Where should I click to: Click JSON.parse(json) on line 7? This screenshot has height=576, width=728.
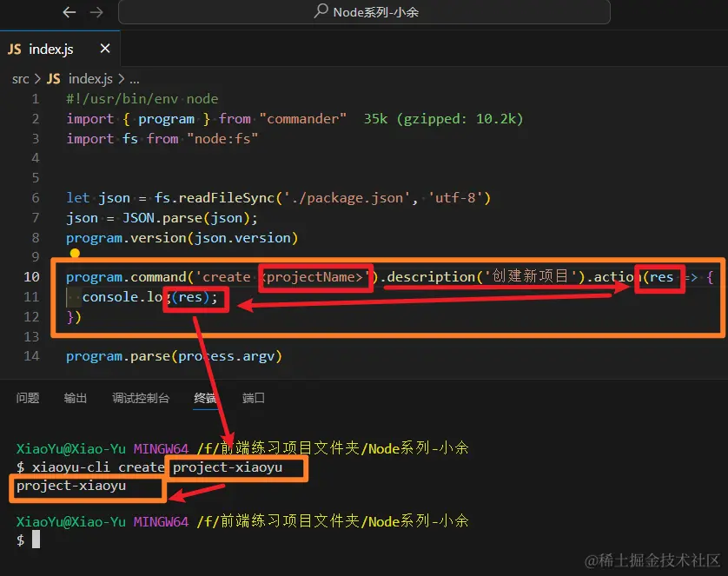pos(186,218)
